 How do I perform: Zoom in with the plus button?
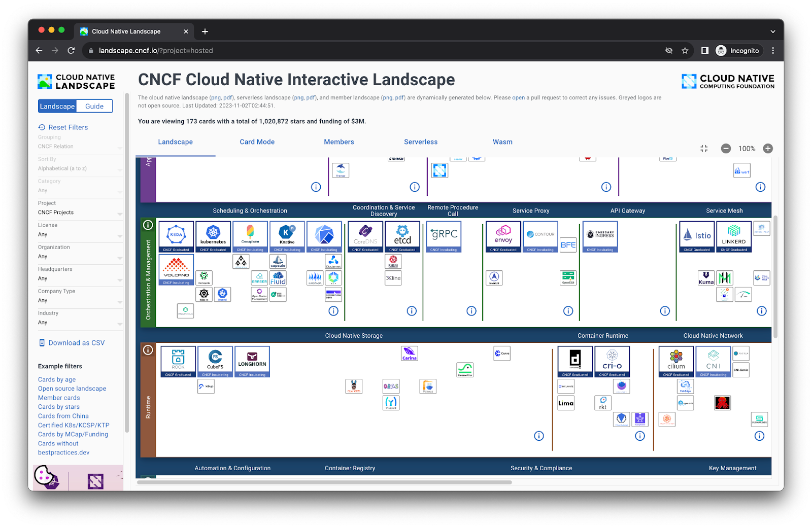point(768,149)
